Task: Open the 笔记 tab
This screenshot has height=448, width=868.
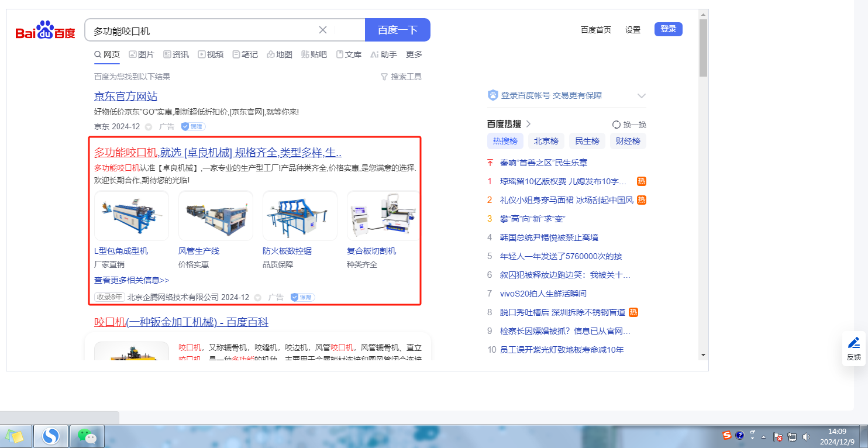Action: point(245,54)
